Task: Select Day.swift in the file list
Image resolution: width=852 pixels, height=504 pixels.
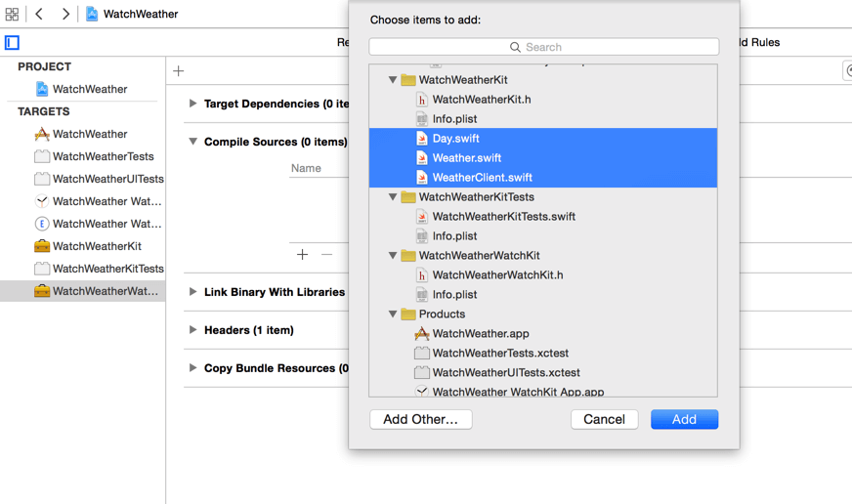Action: [x=455, y=139]
